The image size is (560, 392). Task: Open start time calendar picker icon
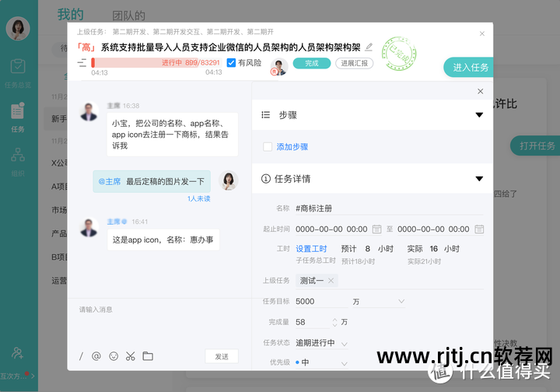[376, 229]
